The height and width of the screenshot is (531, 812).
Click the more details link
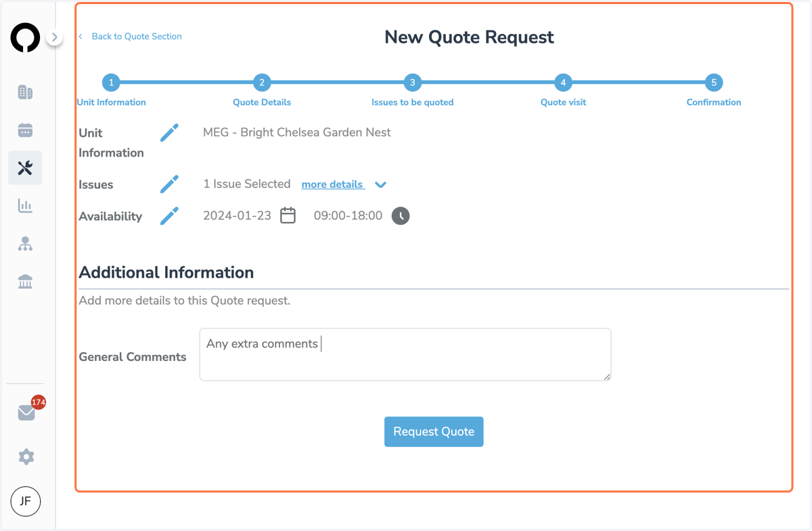[x=333, y=184]
